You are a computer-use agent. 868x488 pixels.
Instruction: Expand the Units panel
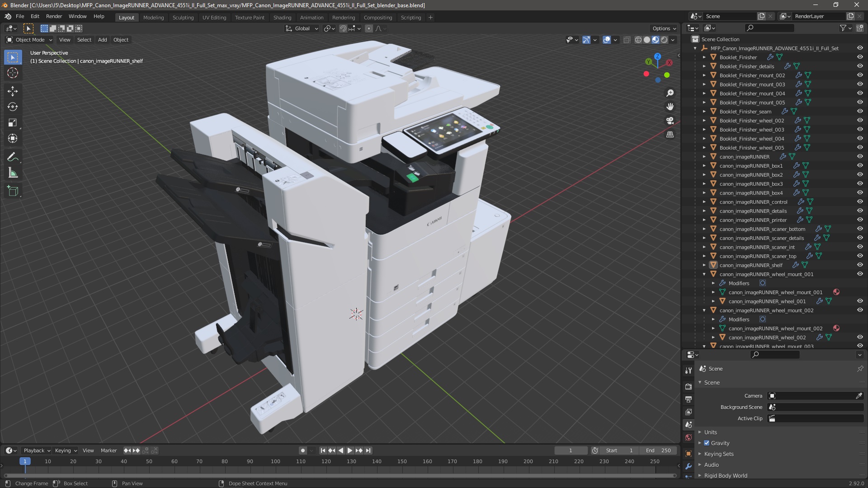click(x=710, y=432)
